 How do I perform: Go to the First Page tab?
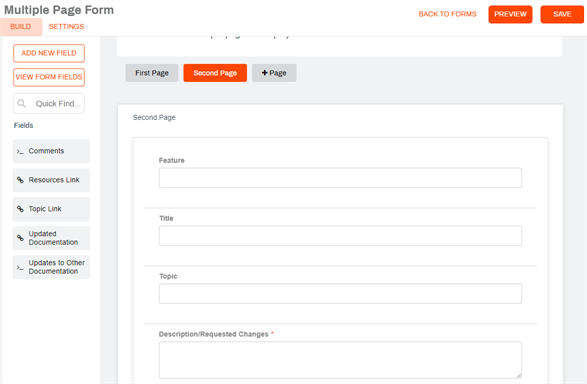pyautogui.click(x=152, y=73)
